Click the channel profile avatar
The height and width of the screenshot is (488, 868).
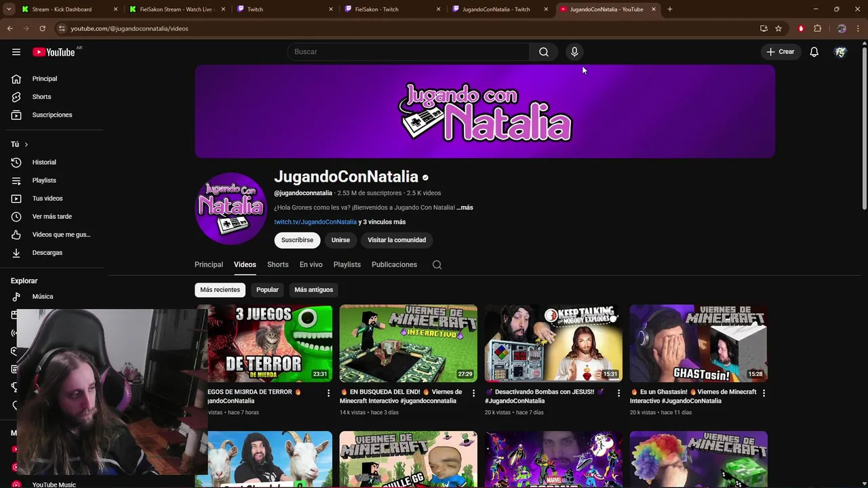tap(231, 209)
